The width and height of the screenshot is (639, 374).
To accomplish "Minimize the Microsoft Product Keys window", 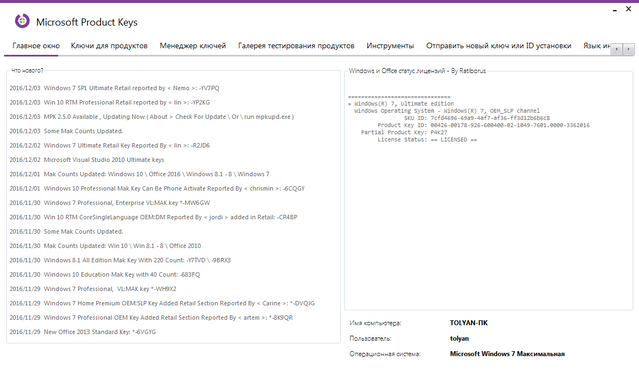I will click(x=615, y=9).
